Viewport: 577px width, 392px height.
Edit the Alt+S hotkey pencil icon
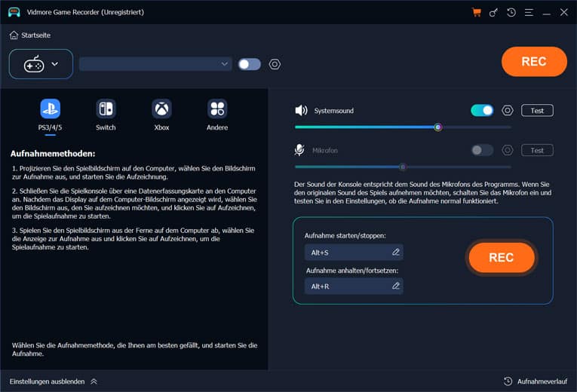pyautogui.click(x=396, y=253)
